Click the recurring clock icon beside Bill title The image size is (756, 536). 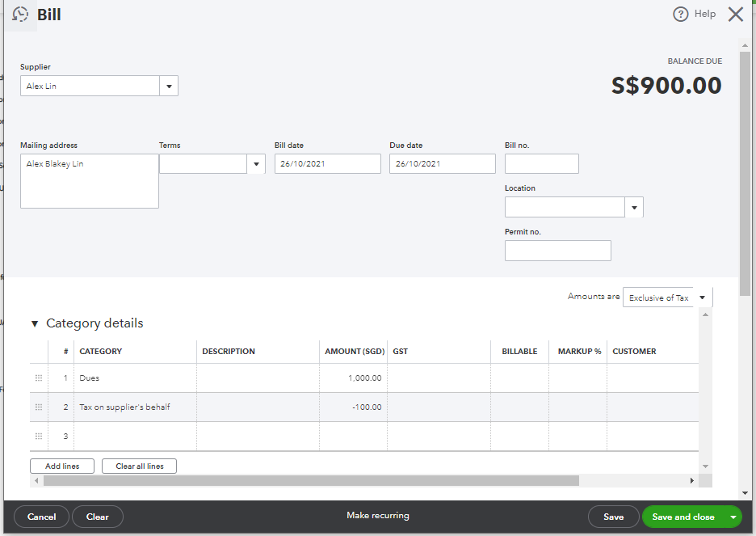click(20, 14)
